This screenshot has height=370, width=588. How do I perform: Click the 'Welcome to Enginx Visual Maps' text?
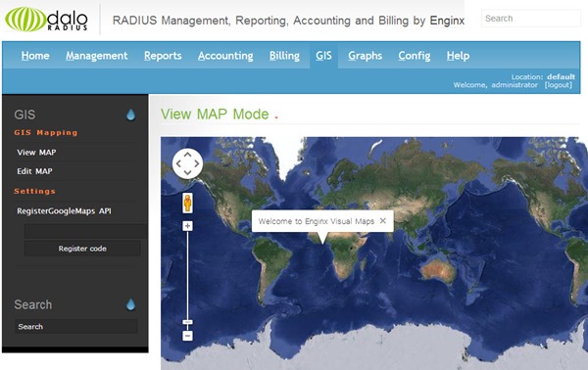[317, 221]
